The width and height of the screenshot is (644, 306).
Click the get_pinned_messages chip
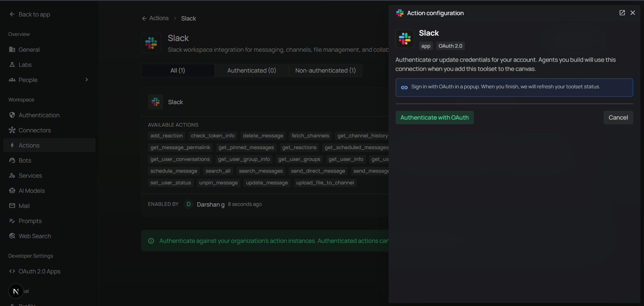pos(246,147)
